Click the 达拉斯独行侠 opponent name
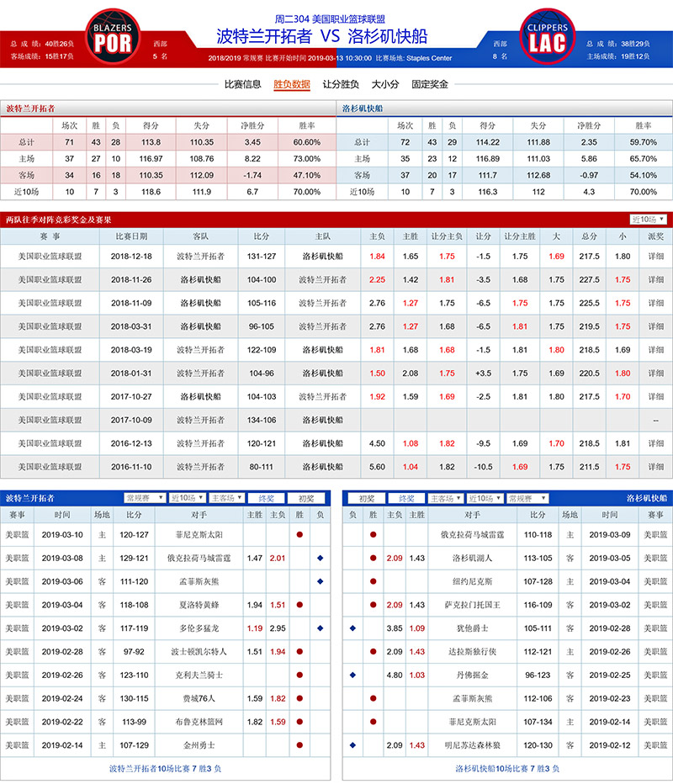The height and width of the screenshot is (784, 673). pyautogui.click(x=472, y=651)
